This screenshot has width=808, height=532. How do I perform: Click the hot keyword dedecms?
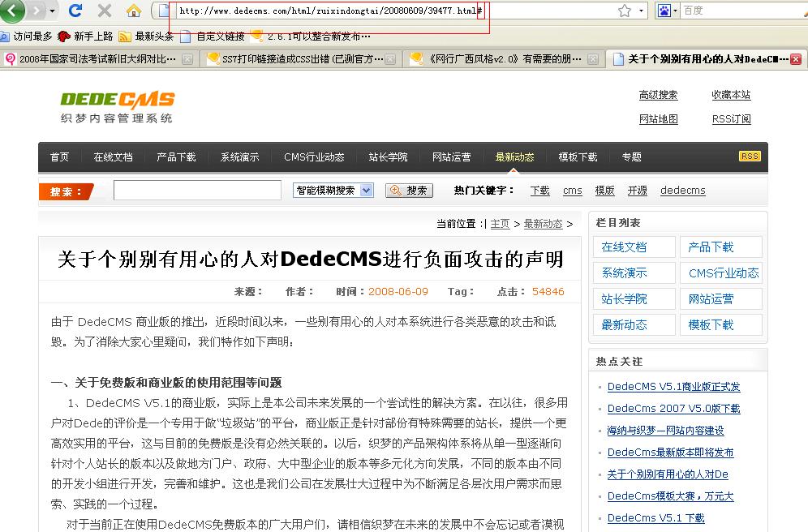pos(683,191)
